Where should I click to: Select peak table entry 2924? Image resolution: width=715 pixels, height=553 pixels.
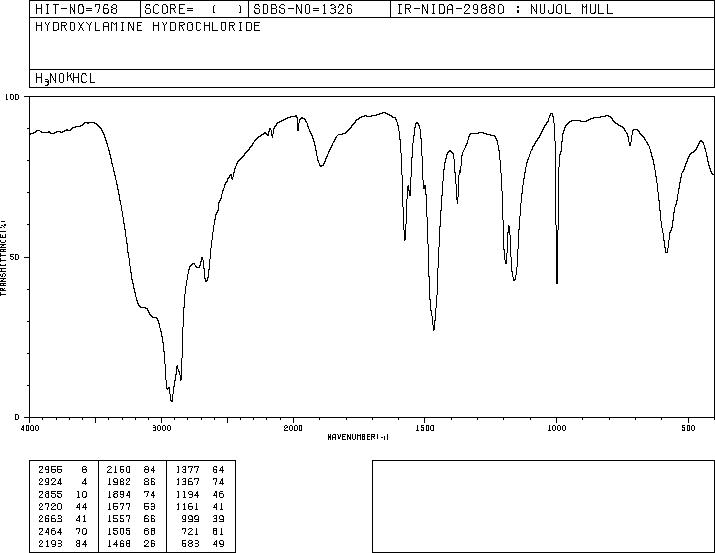tap(50, 482)
